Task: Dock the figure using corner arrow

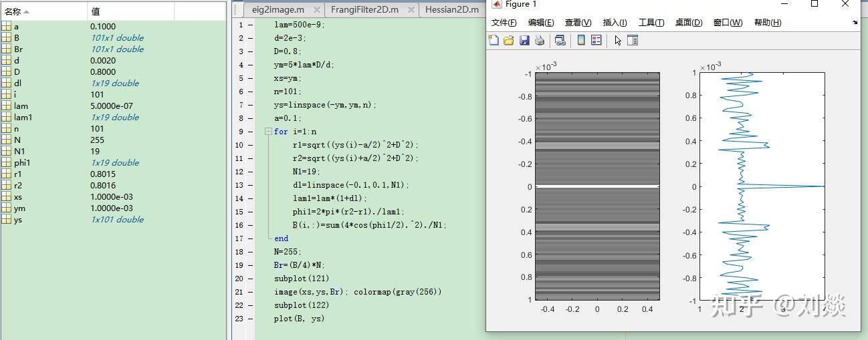Action: [855, 23]
